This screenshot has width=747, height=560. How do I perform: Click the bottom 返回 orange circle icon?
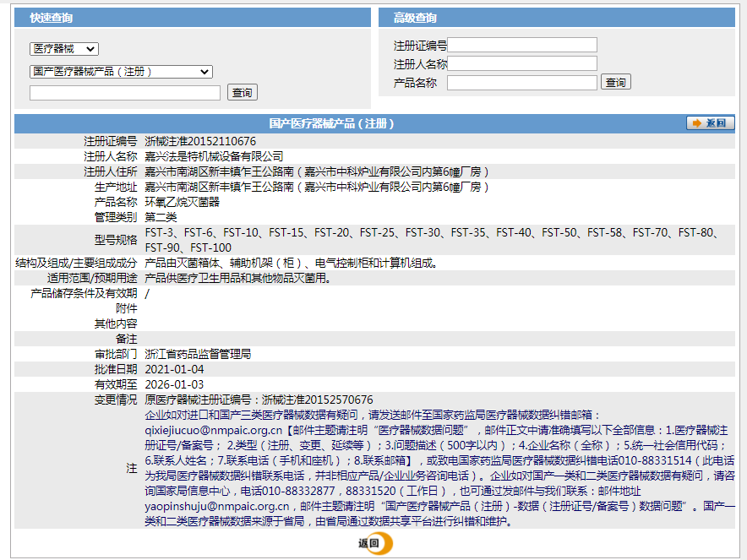[x=376, y=543]
